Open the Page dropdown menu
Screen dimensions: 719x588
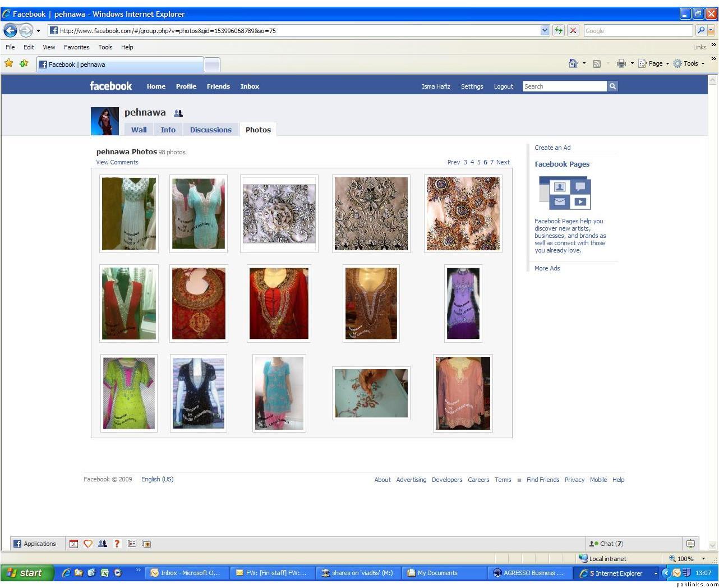click(655, 63)
